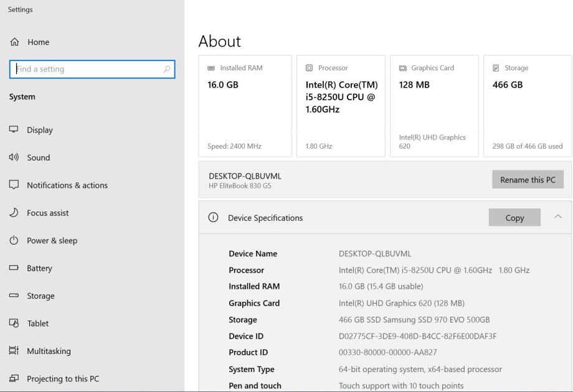The height and width of the screenshot is (392, 573).
Task: Select the Graphics Card summary card
Action: [434, 106]
